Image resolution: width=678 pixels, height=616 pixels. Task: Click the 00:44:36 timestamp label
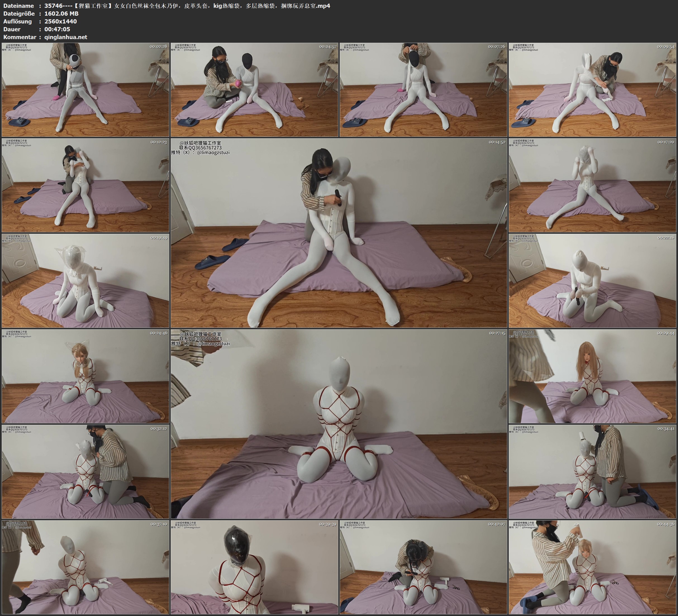pyautogui.click(x=665, y=524)
